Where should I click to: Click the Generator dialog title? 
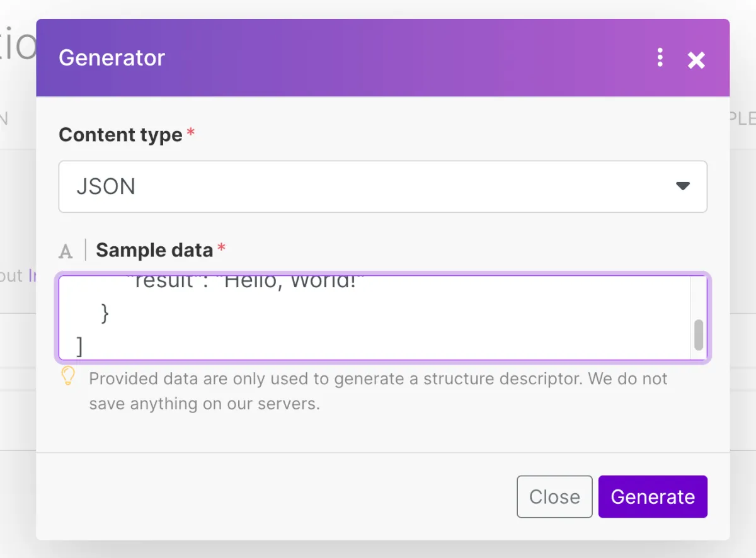click(x=112, y=58)
